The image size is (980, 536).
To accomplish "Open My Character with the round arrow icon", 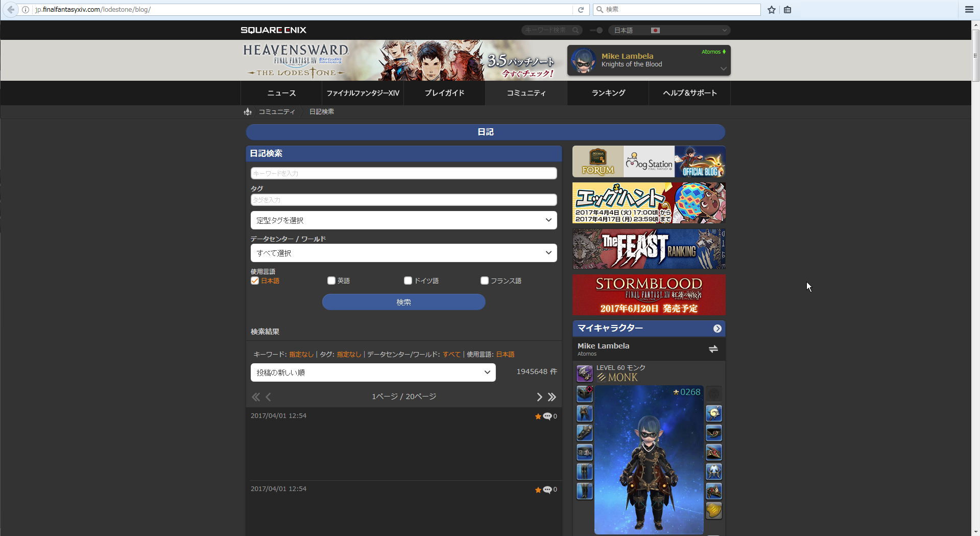I will [x=718, y=329].
